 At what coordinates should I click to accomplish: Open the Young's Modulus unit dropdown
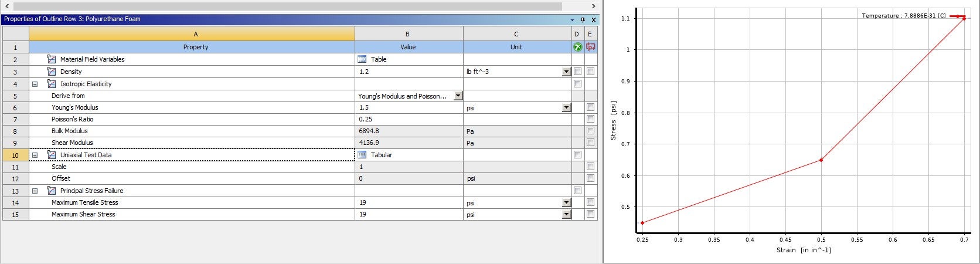pyautogui.click(x=566, y=107)
